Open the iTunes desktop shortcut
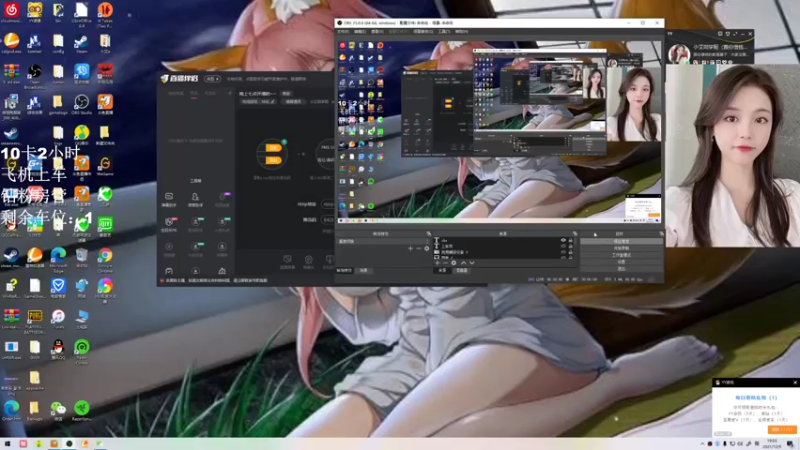The height and width of the screenshot is (450, 800). [x=58, y=316]
